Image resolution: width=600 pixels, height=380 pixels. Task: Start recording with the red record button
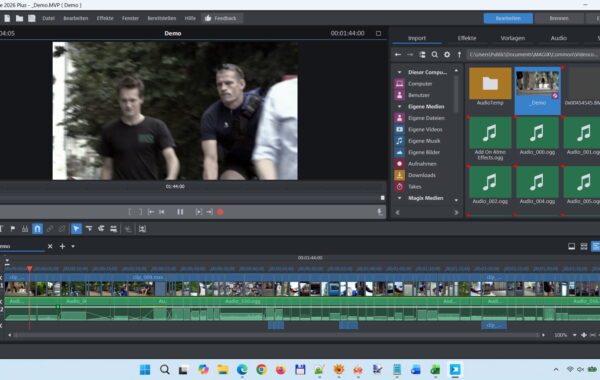(220, 212)
